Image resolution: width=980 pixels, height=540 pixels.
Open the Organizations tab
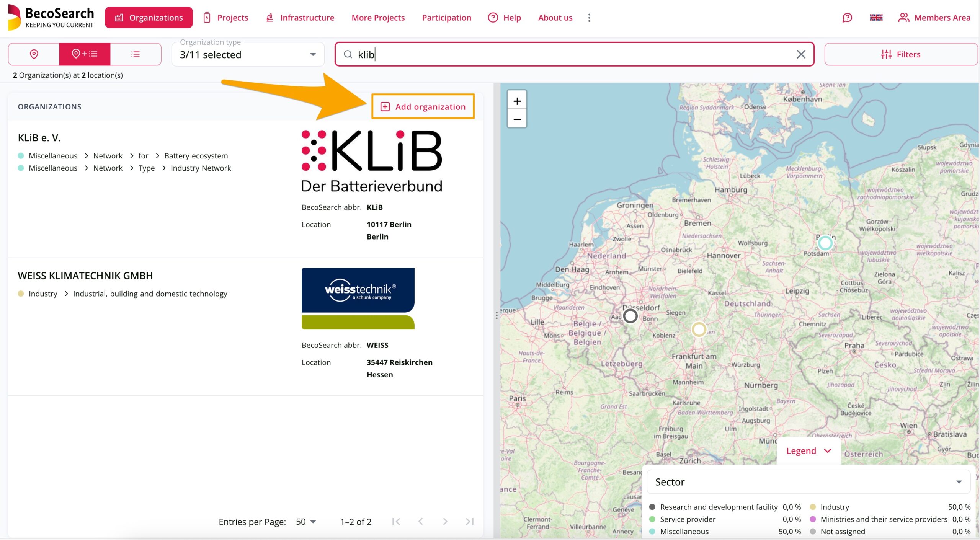coord(149,18)
